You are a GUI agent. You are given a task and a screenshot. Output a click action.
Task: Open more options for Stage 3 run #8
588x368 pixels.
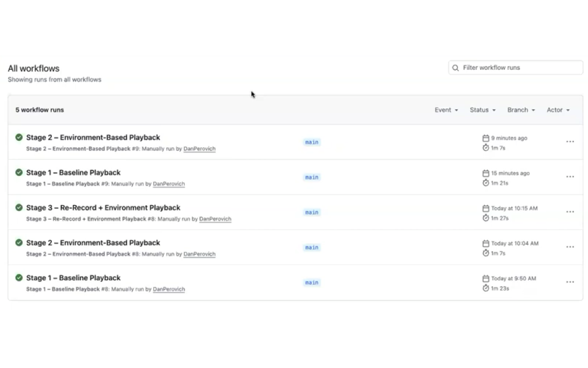[x=570, y=212]
